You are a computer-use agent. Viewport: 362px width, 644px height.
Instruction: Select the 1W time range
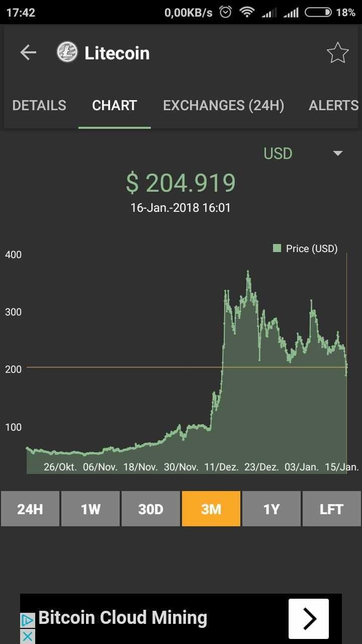[x=90, y=509]
